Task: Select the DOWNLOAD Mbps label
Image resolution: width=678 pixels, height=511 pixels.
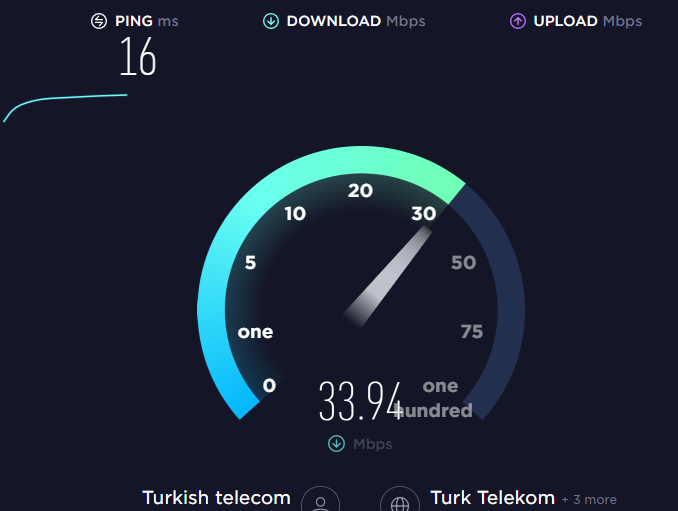Action: pyautogui.click(x=356, y=21)
